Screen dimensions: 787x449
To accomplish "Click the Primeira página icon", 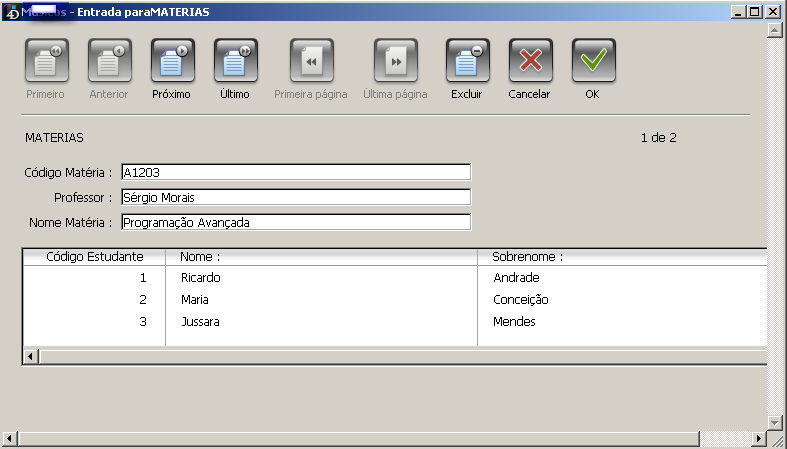I will [x=311, y=62].
